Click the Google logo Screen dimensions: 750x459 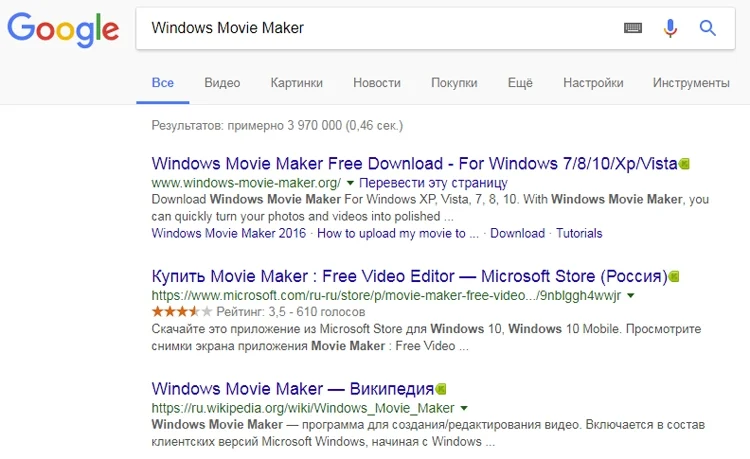click(x=63, y=30)
